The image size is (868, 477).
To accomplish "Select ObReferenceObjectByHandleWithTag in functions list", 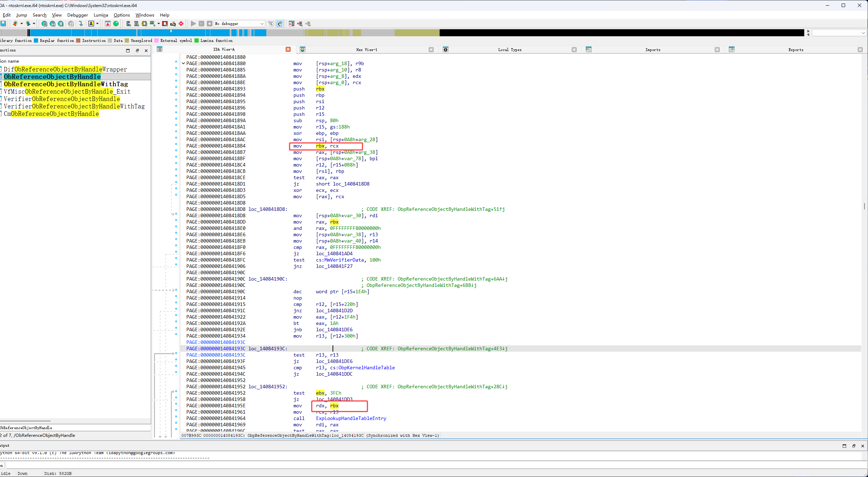I will (x=66, y=84).
